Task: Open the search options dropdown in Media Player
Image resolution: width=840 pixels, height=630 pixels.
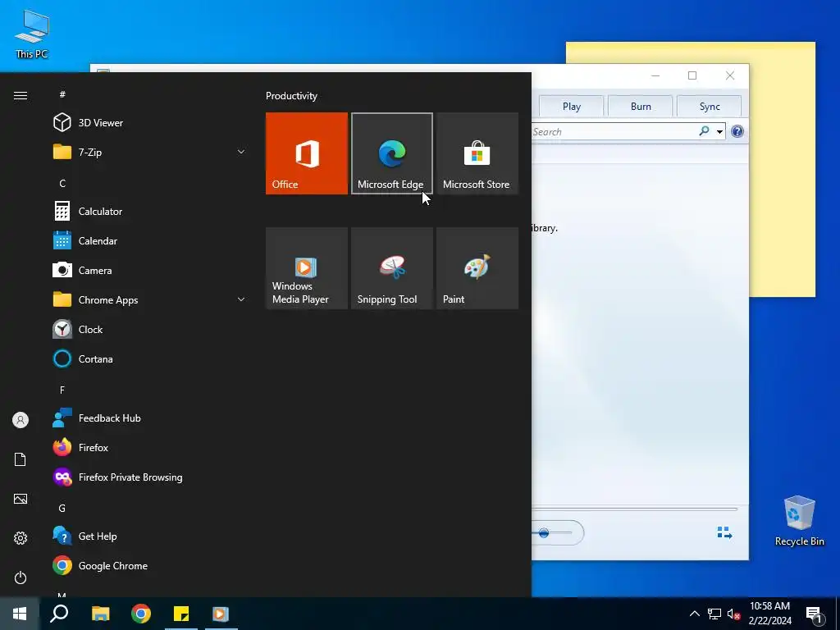Action: coord(719,132)
